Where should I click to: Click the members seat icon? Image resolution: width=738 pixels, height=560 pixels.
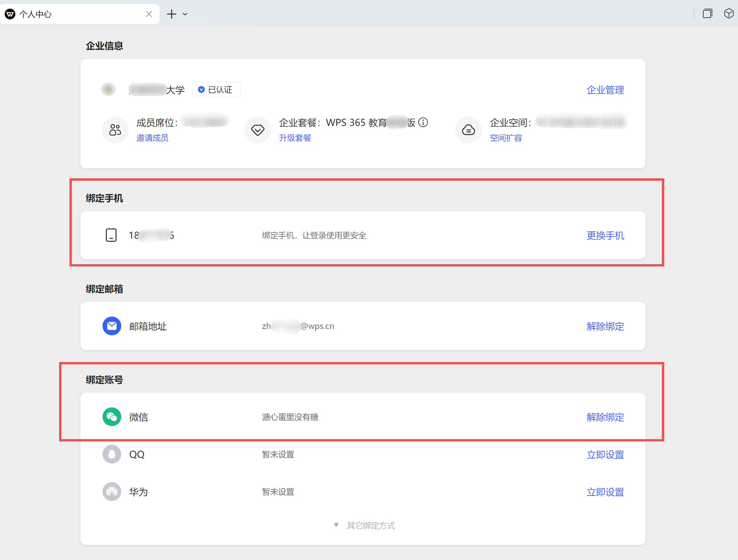[115, 130]
